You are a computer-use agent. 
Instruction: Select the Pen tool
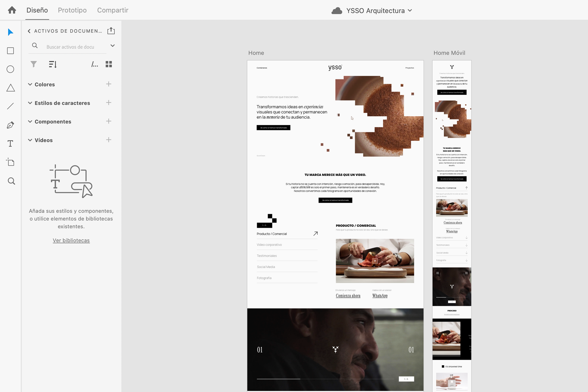coord(11,125)
